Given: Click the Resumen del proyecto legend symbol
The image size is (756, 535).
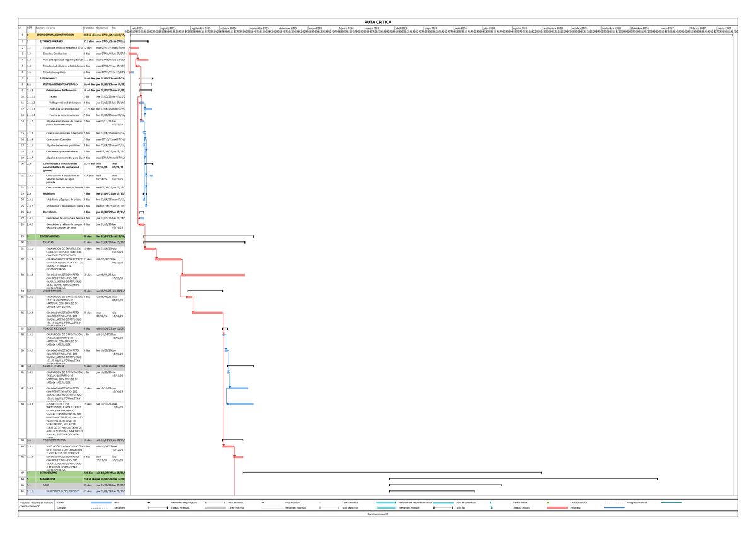Looking at the screenshot, I should click(215, 502).
